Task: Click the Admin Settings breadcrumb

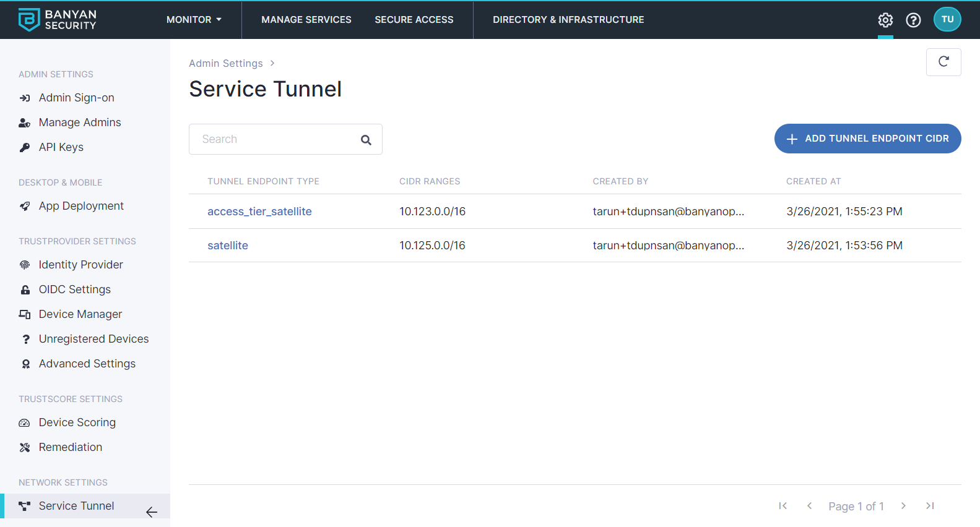Action: click(225, 63)
